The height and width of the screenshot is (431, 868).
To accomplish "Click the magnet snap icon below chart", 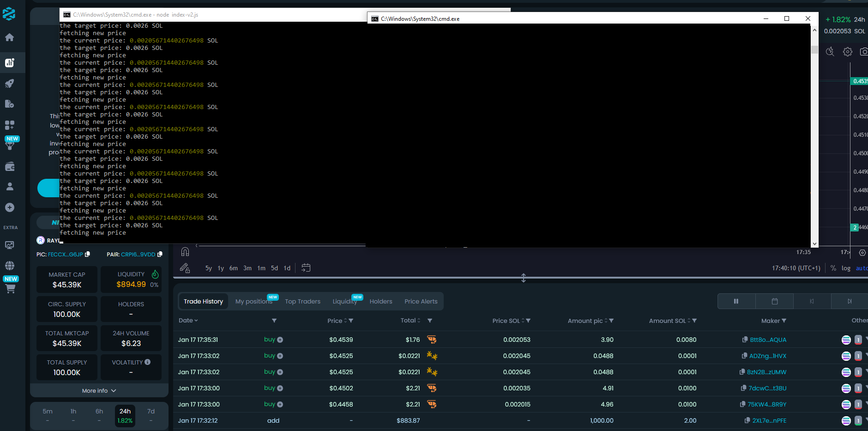I will (185, 252).
